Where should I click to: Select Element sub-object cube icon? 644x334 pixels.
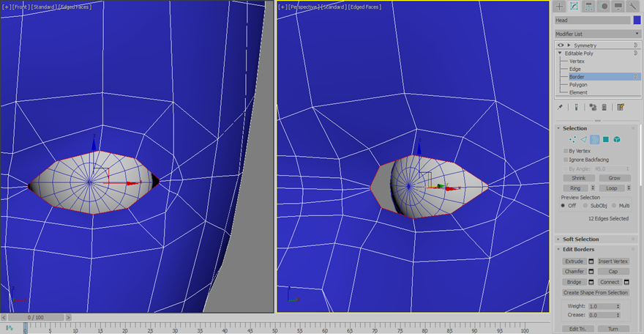pos(617,140)
